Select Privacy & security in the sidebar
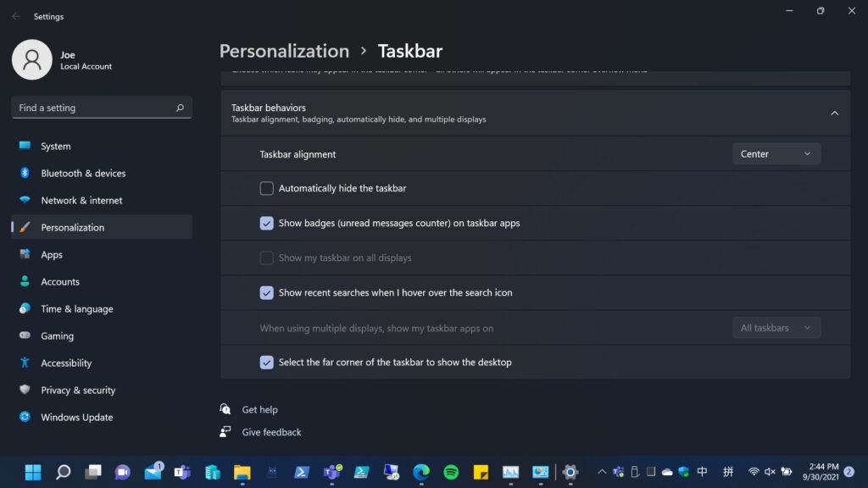 tap(78, 391)
